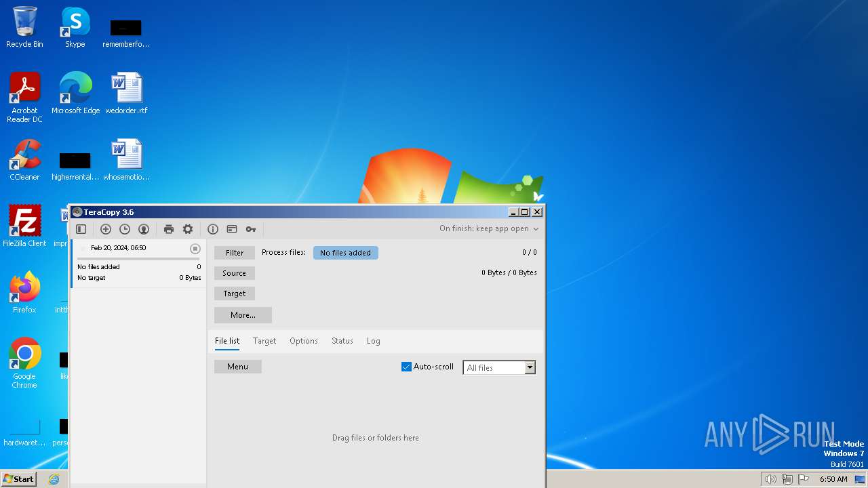Image resolution: width=868 pixels, height=488 pixels.
Task: Select the Firefox desktop icon
Action: point(24,292)
